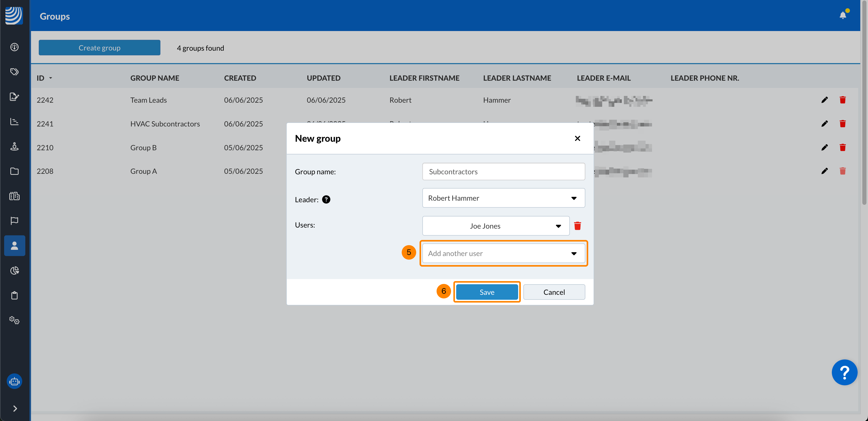The width and height of the screenshot is (868, 421).
Task: Click the Leader help question mark
Action: point(326,199)
